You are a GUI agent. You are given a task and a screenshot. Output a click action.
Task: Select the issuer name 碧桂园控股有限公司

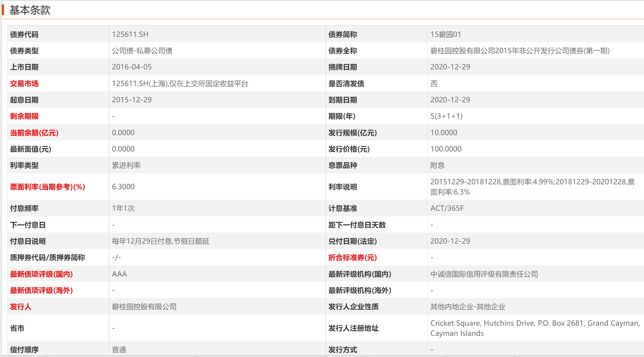[x=144, y=307]
